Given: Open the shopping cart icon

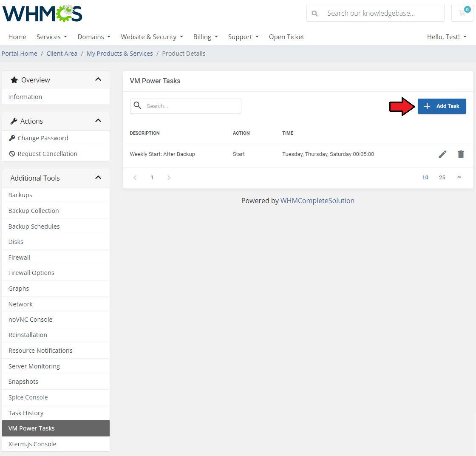Looking at the screenshot, I should [x=462, y=13].
